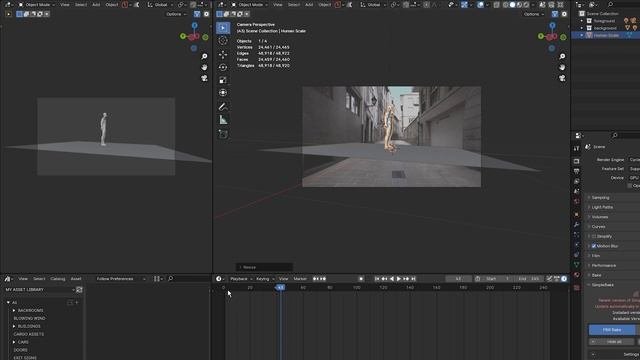Click zoom magnifier in left viewport
Image resolution: width=640 pixels, height=360 pixels.
[204, 56]
